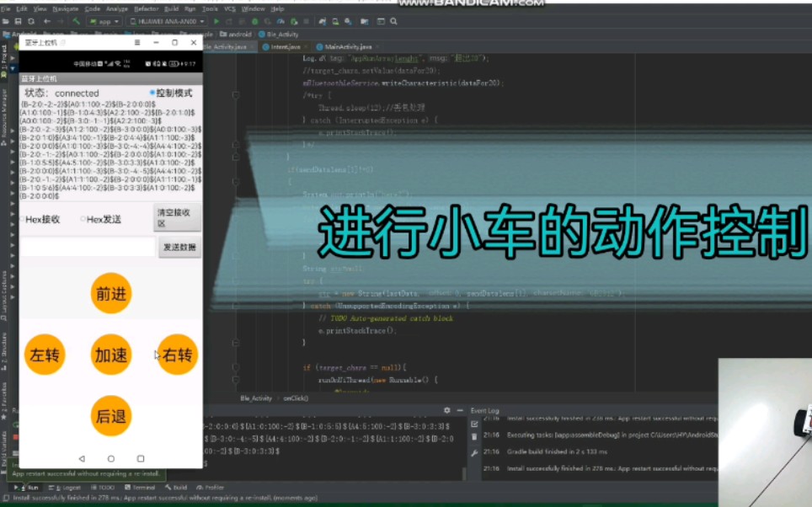
Task: Click the 发送数据 send button
Action: [178, 246]
